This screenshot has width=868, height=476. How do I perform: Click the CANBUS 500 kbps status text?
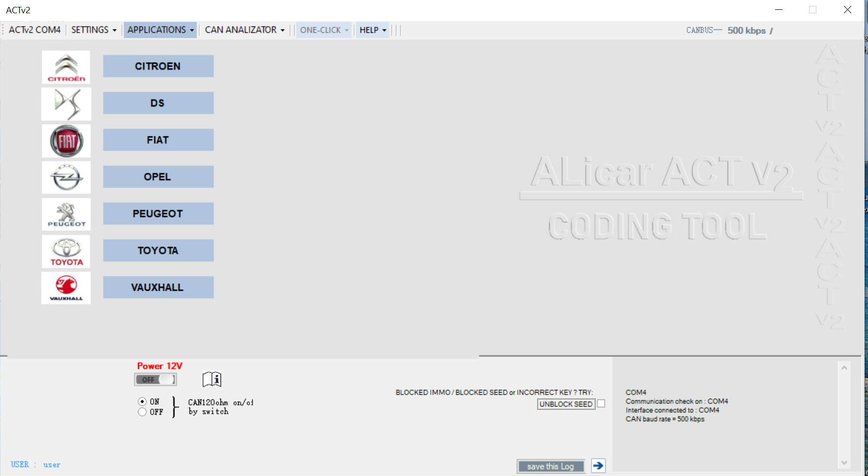(729, 30)
